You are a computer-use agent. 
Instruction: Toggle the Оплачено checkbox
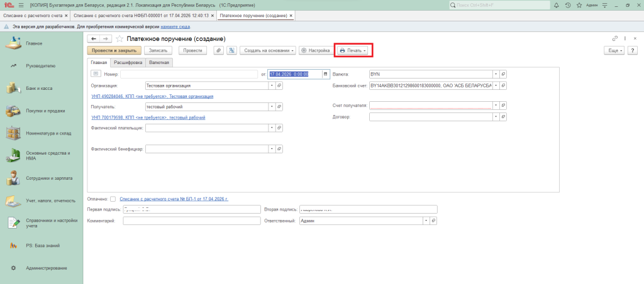[113, 199]
